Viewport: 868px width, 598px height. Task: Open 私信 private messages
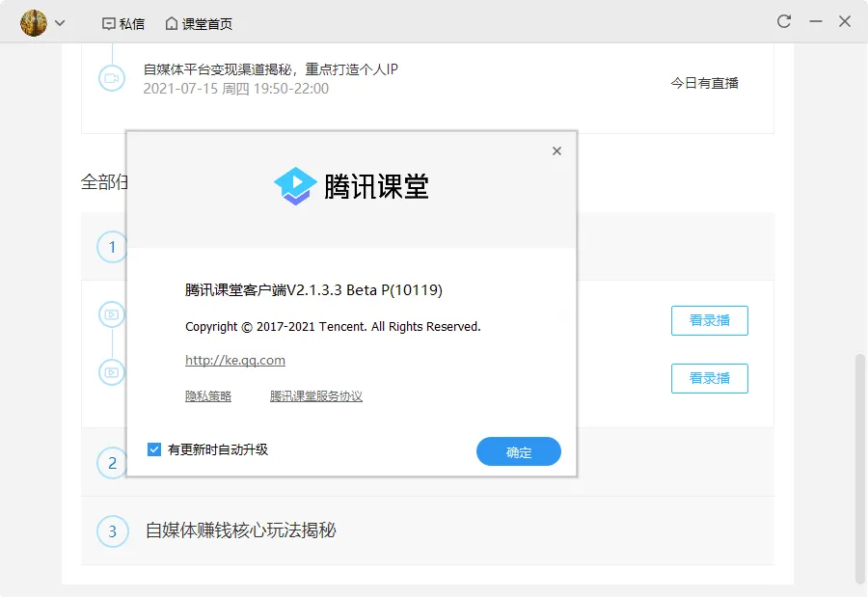point(123,24)
